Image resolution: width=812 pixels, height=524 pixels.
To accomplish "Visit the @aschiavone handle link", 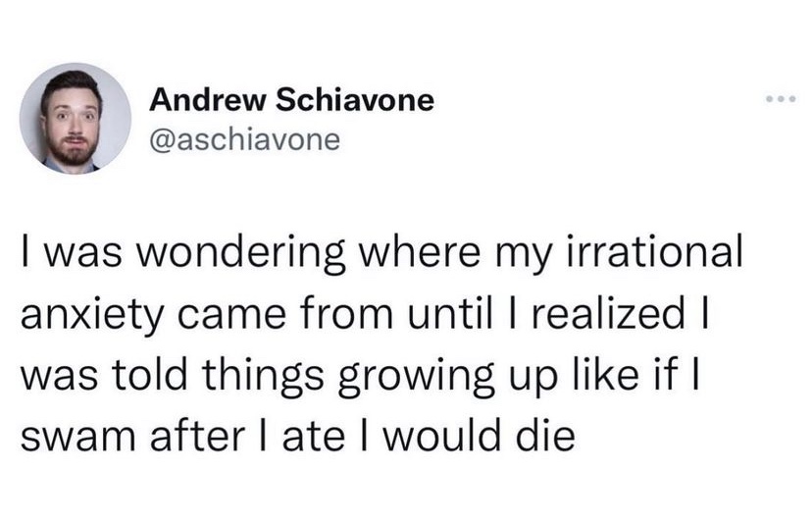I will tap(244, 140).
